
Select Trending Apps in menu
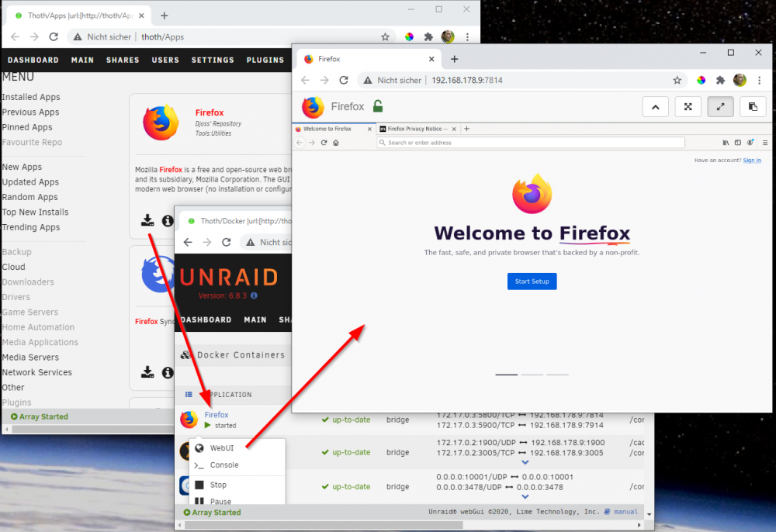coord(31,227)
